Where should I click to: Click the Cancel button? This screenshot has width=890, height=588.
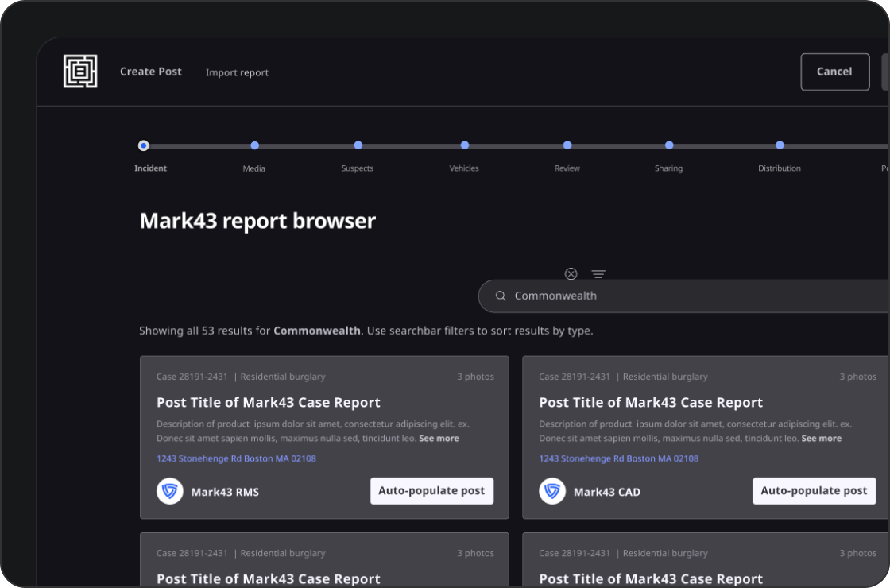click(x=835, y=72)
